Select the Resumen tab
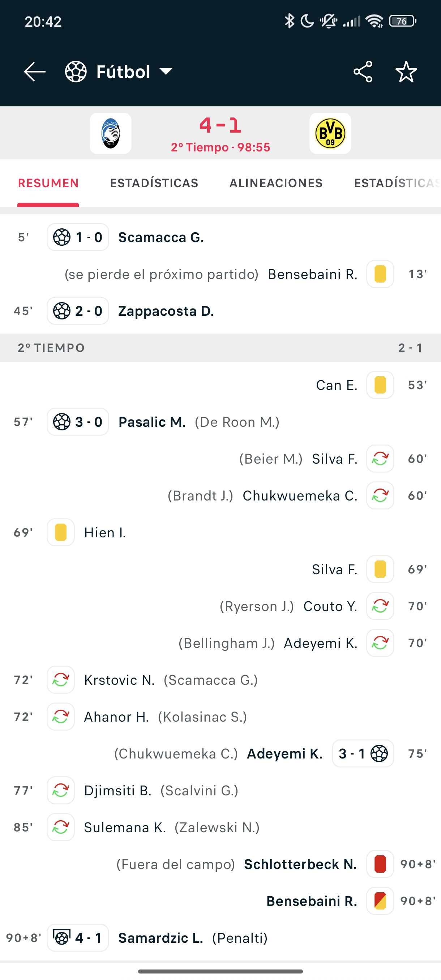441x980 pixels. pos(48,183)
